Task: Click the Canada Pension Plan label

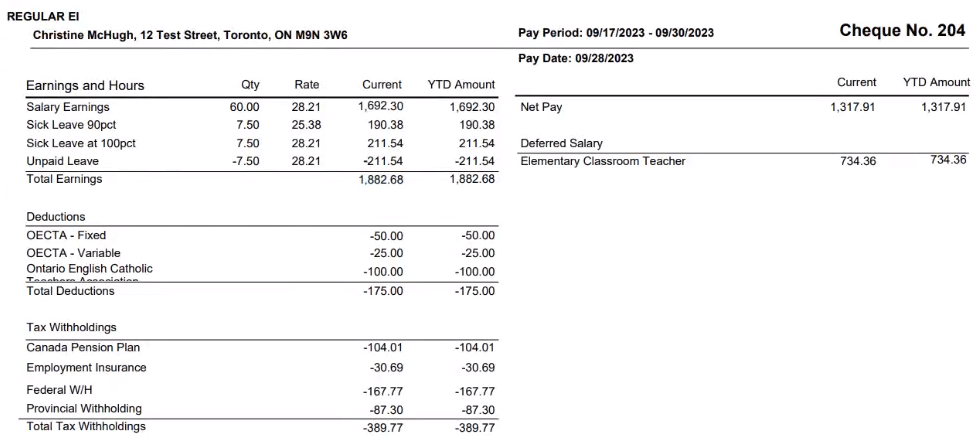Action: click(x=83, y=347)
